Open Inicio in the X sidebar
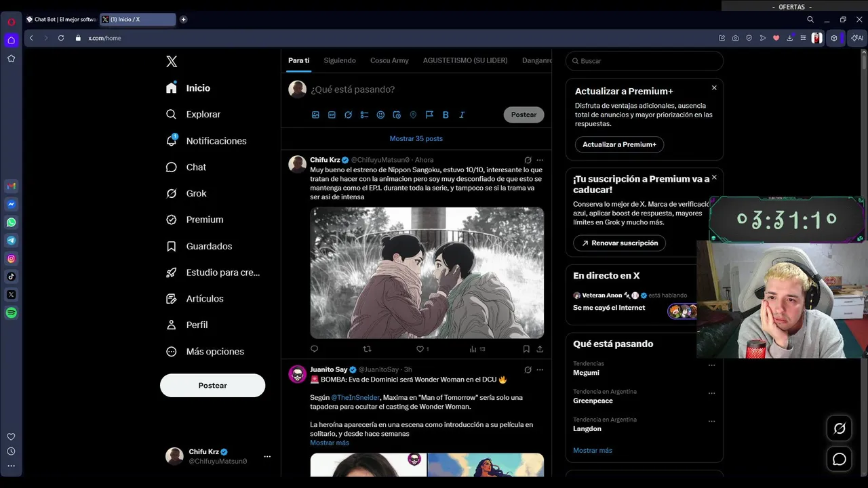Image resolution: width=868 pixels, height=488 pixels. click(189, 88)
